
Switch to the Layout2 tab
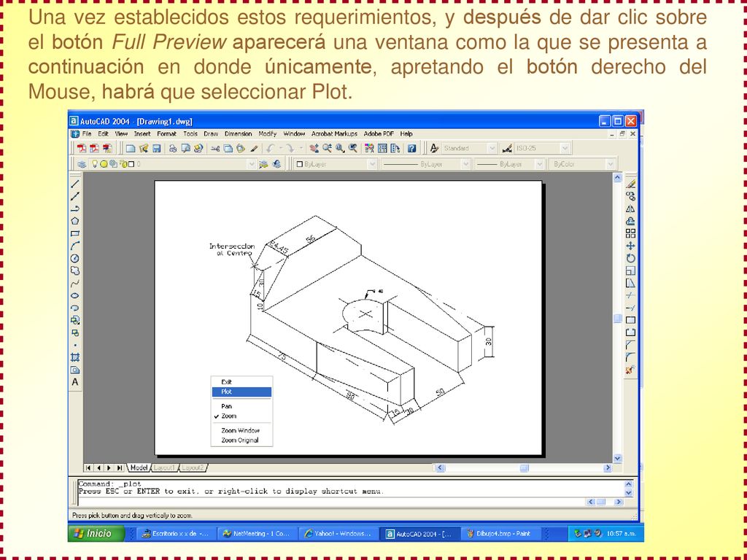point(193,468)
